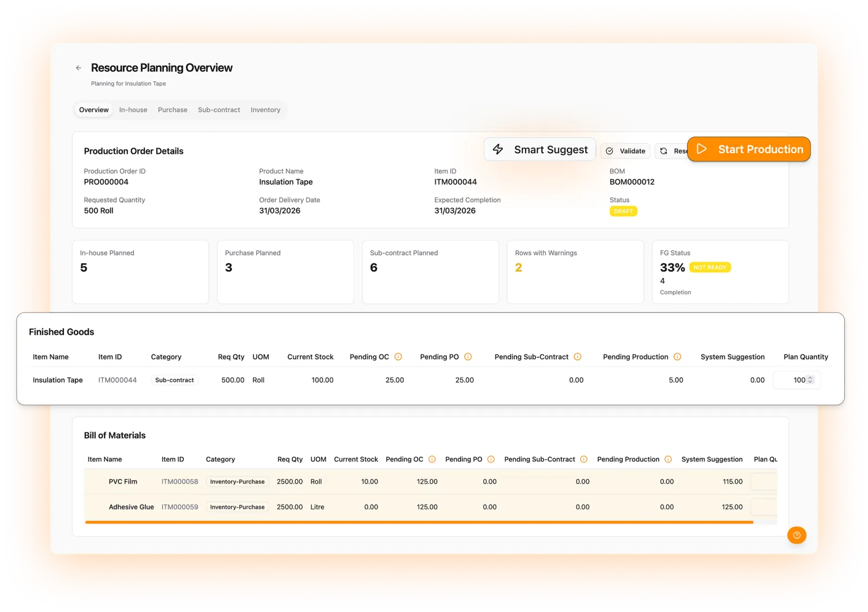This screenshot has width=868, height=612.
Task: Show info for Finished Goods Pending OC
Action: point(398,357)
